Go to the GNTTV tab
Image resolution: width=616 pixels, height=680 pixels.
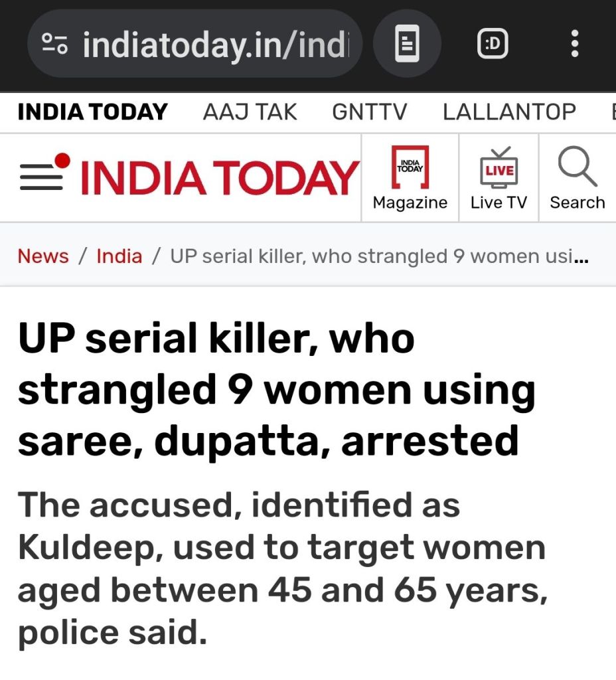pos(369,112)
